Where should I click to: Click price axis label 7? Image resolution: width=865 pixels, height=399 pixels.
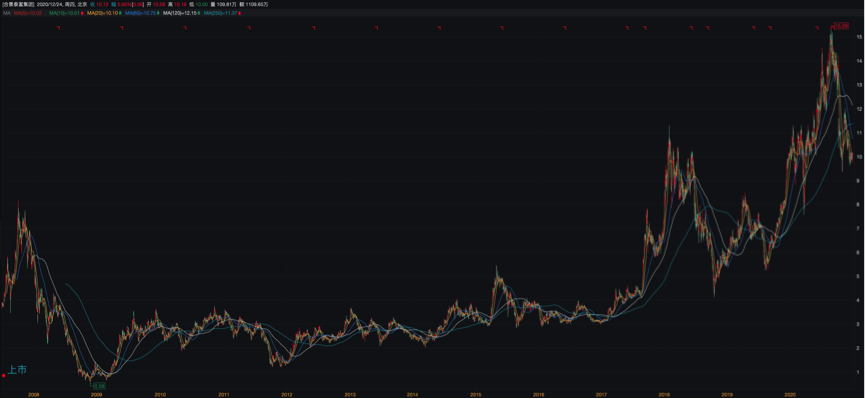click(x=859, y=228)
